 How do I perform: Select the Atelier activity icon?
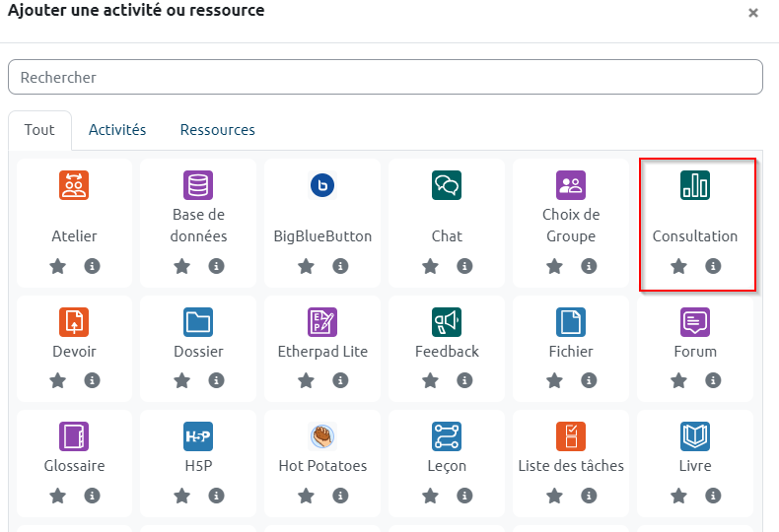pyautogui.click(x=74, y=185)
